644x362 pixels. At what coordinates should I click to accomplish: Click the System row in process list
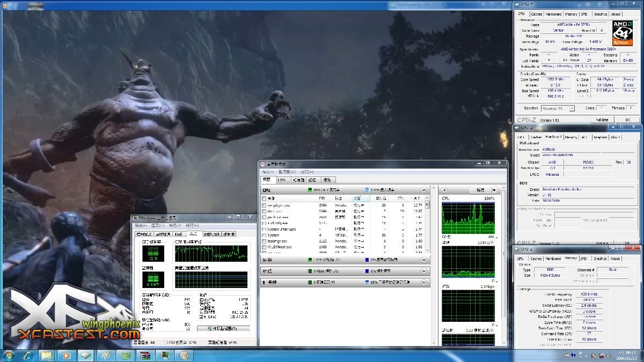[343, 235]
